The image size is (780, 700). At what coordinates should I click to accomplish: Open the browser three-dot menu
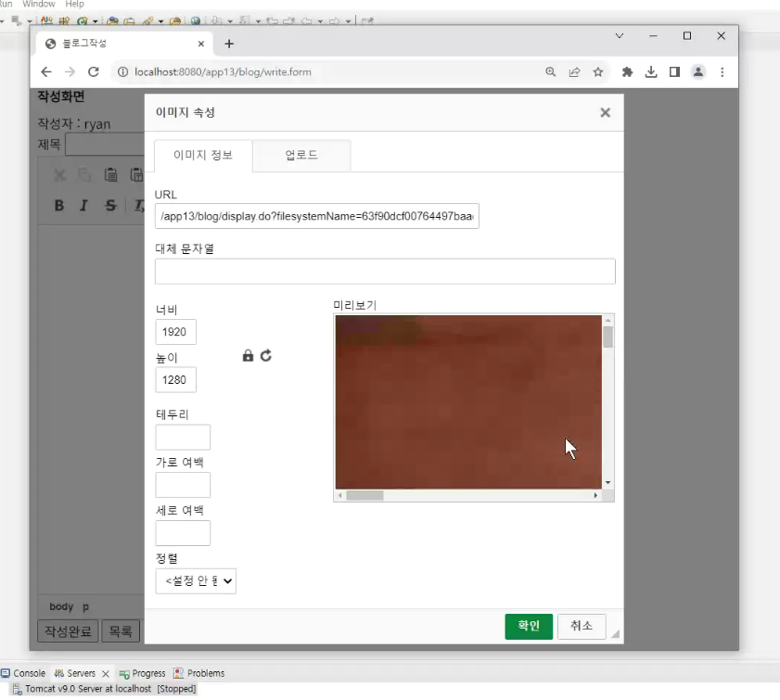coord(722,72)
